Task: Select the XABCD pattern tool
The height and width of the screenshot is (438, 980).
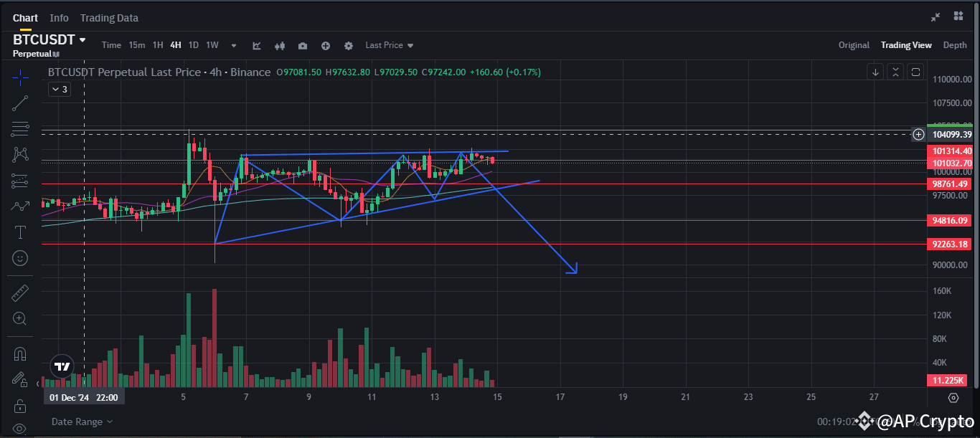Action: [20, 154]
